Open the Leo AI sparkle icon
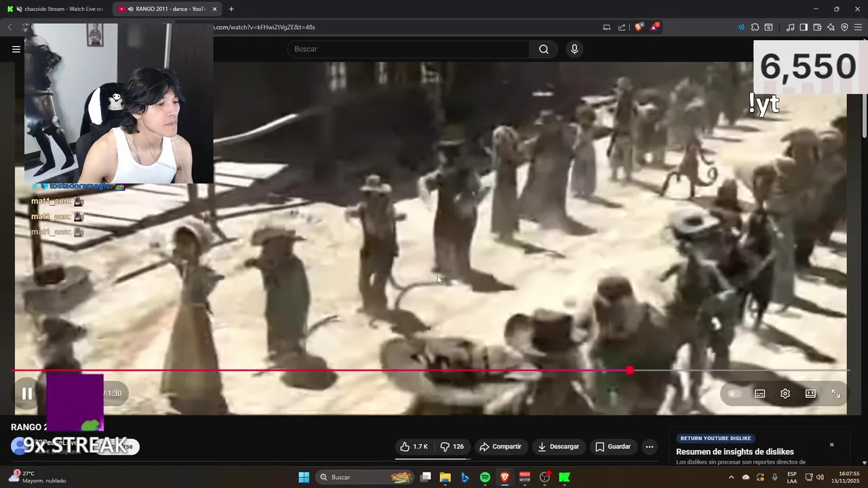This screenshot has width=868, height=488. click(x=831, y=27)
